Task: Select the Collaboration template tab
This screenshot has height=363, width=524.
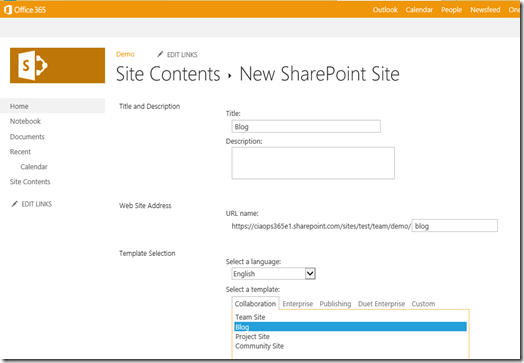Action: [x=255, y=304]
